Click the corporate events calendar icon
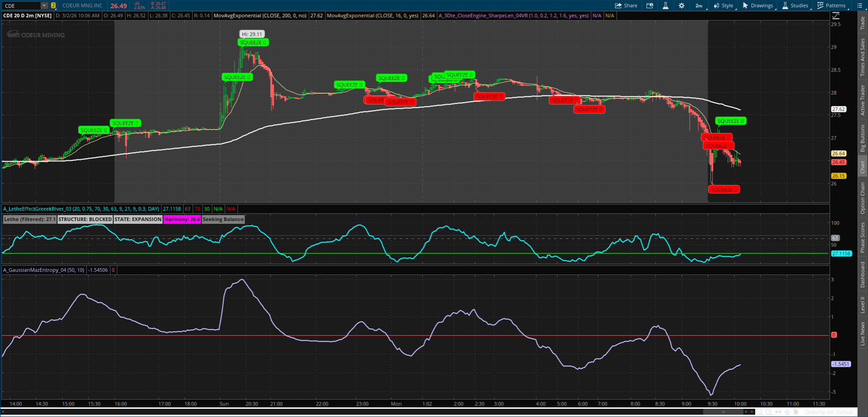868x417 pixels. (650, 5)
